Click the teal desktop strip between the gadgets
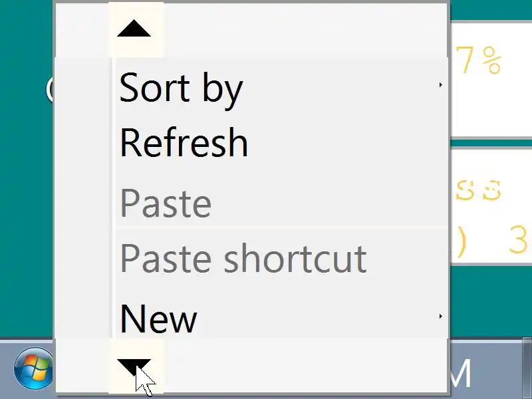Viewport: 532px width, 399px height. click(x=491, y=142)
